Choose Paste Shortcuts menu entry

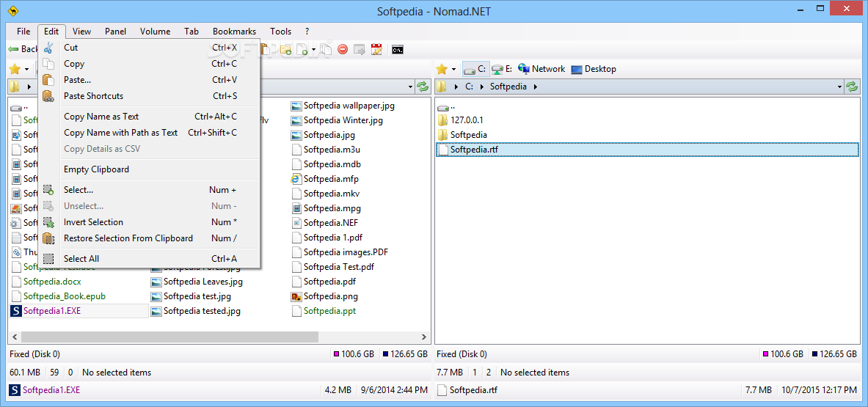tap(150, 95)
